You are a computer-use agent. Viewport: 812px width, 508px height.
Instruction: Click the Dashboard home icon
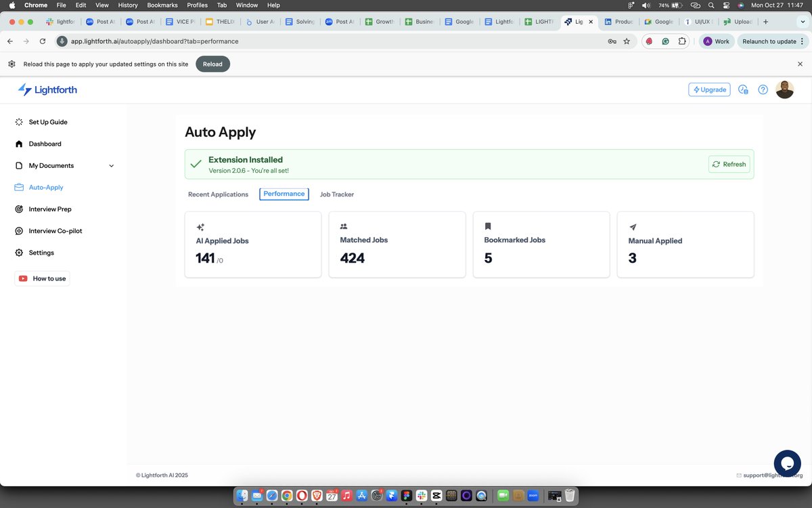(x=19, y=144)
